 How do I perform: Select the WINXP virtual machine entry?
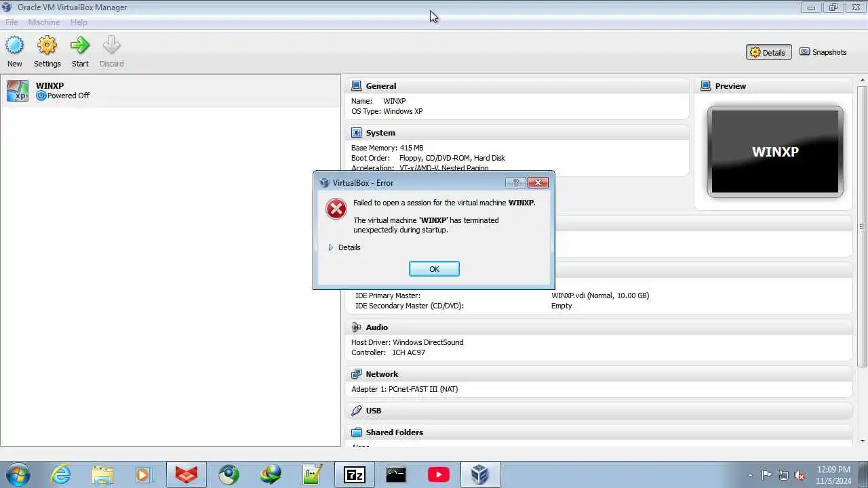[x=170, y=91]
